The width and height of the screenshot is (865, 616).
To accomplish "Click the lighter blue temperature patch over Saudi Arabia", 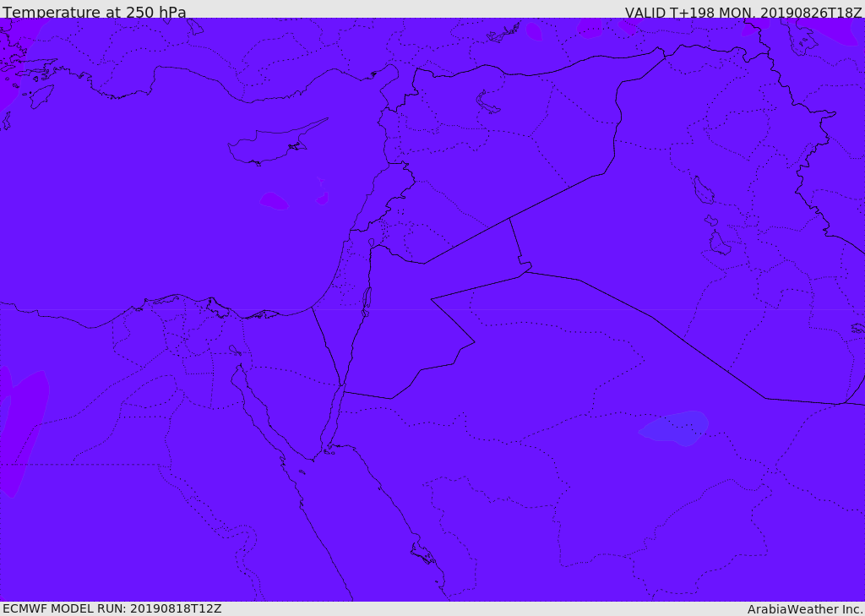I will pyautogui.click(x=675, y=428).
